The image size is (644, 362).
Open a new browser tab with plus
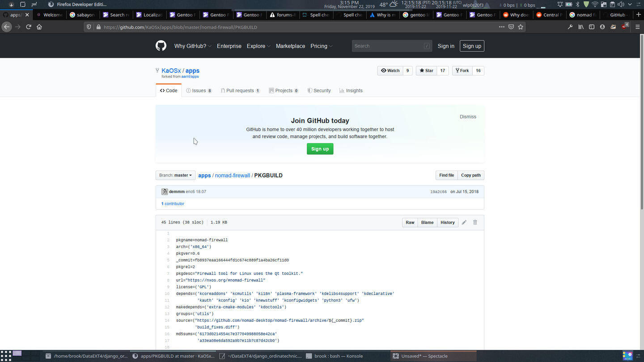(638, 15)
